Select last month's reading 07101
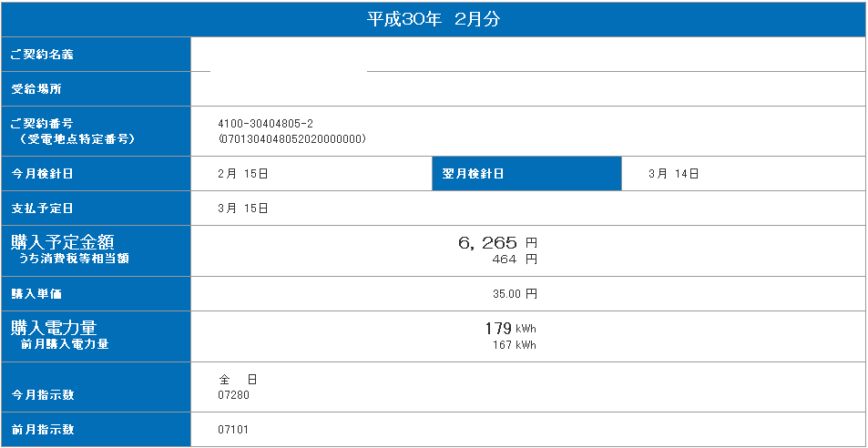The width and height of the screenshot is (868, 448). click(233, 429)
